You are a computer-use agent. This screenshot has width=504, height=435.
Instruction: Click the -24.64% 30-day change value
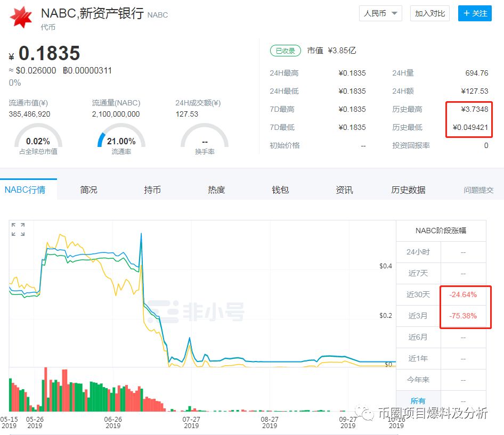pyautogui.click(x=463, y=294)
